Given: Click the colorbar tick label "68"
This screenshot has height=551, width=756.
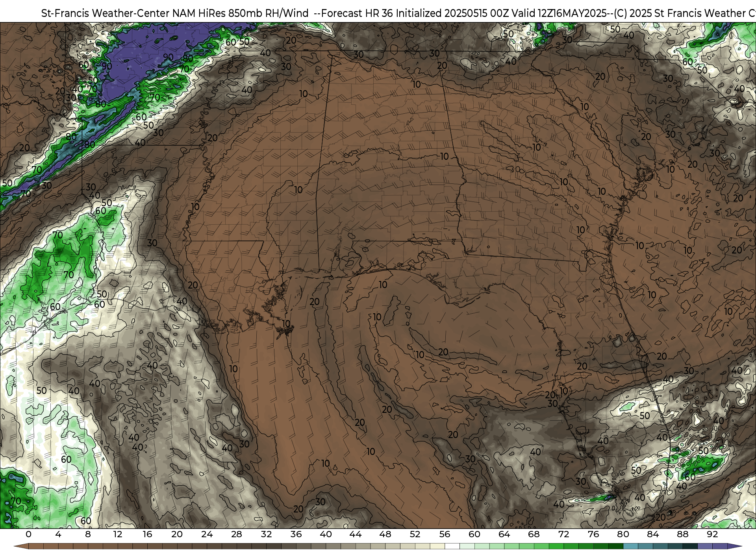Looking at the screenshot, I should click(x=534, y=534).
